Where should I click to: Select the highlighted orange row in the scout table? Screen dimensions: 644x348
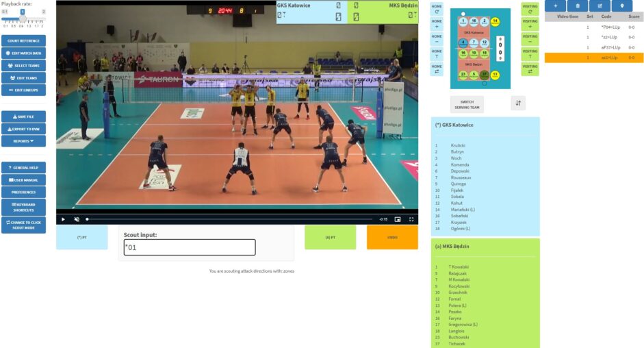[593, 58]
